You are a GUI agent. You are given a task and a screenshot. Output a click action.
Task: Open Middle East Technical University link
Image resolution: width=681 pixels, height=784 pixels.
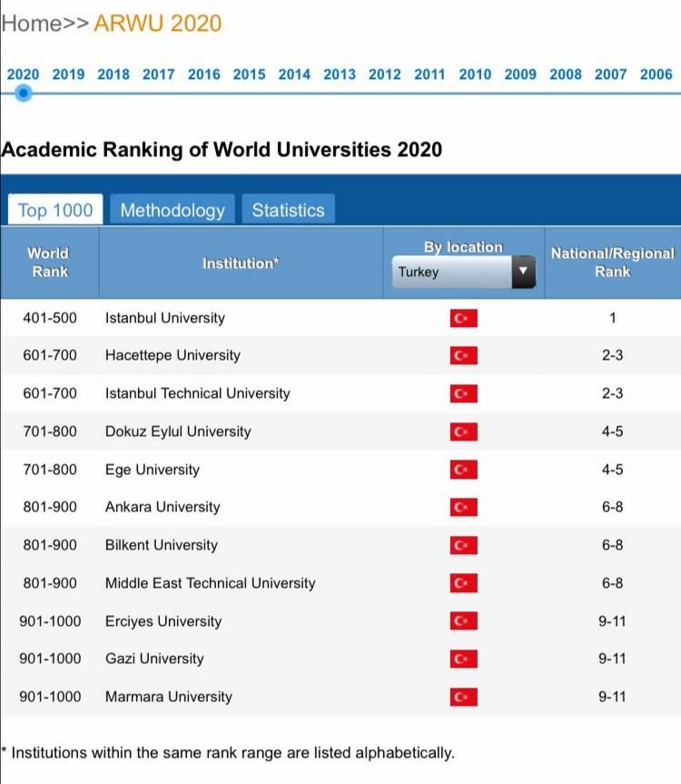point(211,583)
